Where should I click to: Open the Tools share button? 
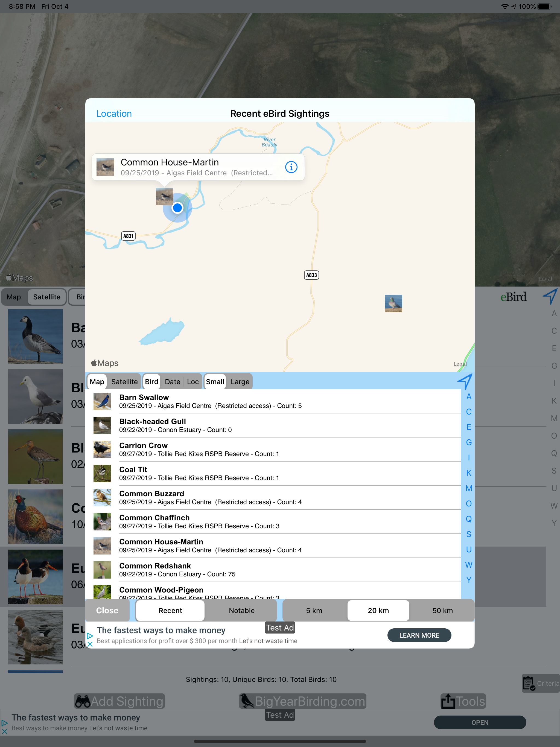(x=463, y=701)
